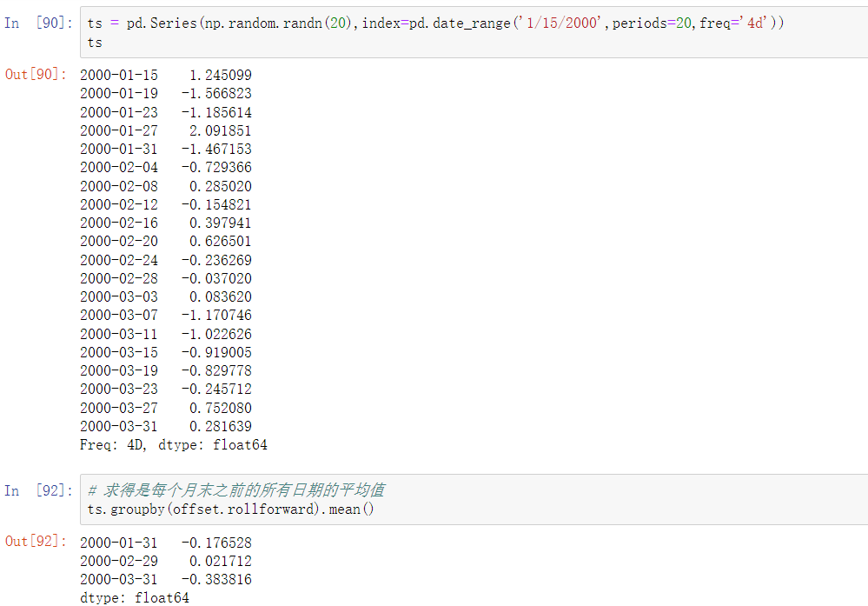The height and width of the screenshot is (606, 868).
Task: Click the lone 'ts' line in cell 90
Action: coord(95,43)
